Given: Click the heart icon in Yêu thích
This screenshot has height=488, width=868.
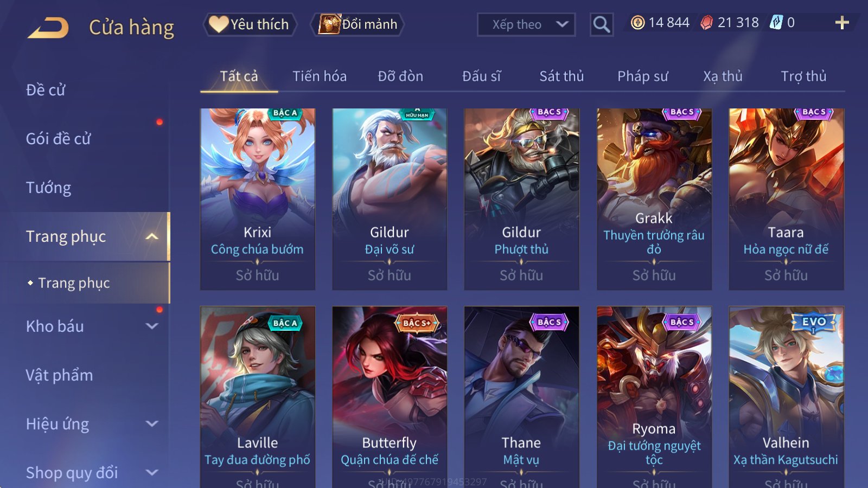Looking at the screenshot, I should (x=219, y=24).
